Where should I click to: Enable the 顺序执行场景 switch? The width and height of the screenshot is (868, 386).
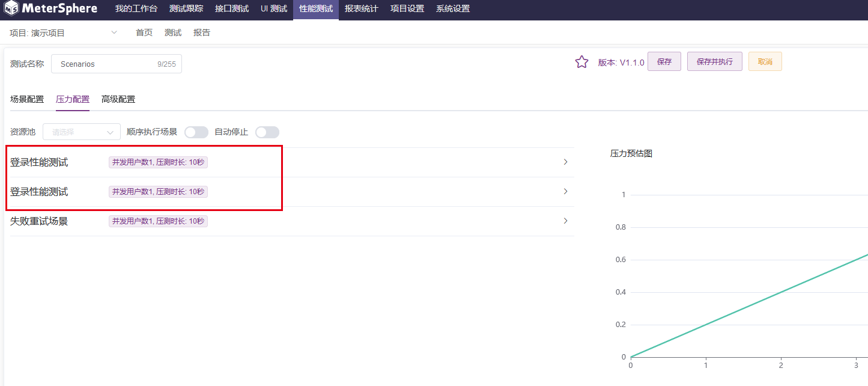pyautogui.click(x=196, y=132)
